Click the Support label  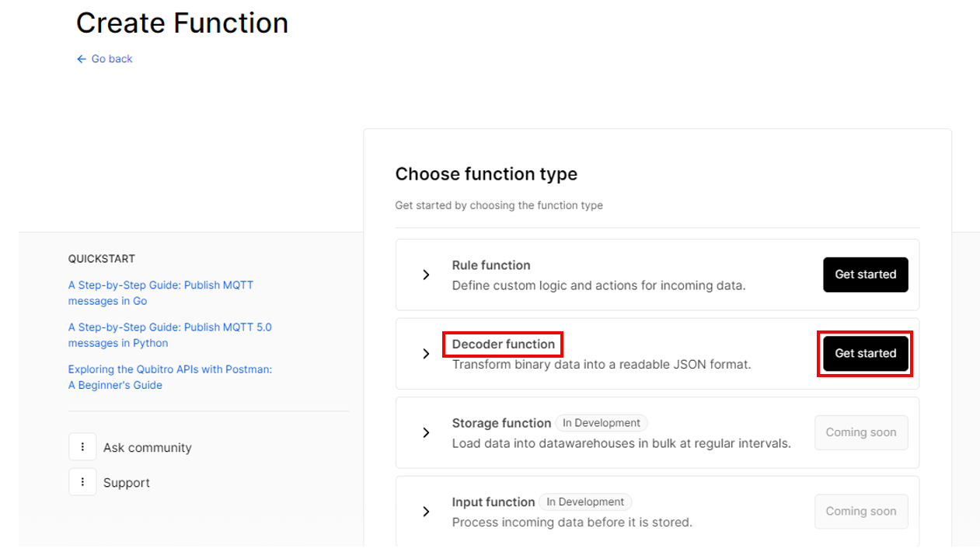click(127, 483)
